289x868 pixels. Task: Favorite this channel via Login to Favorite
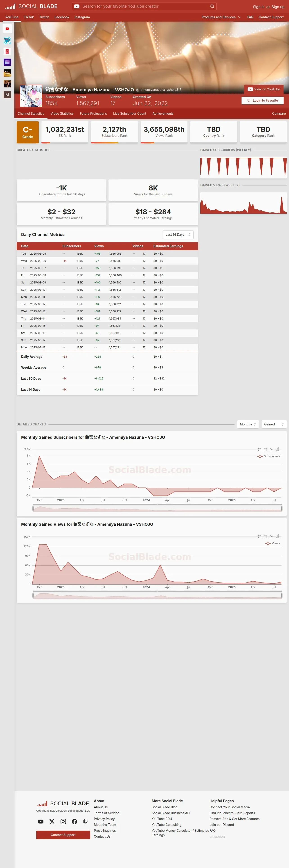pos(262,101)
